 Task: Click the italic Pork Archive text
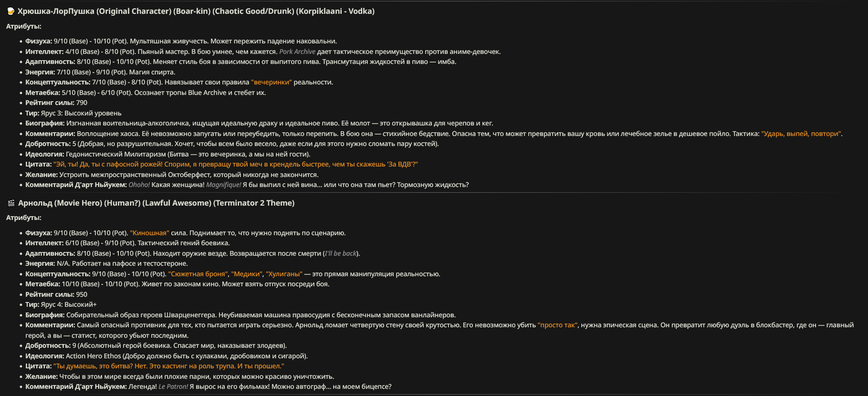(297, 52)
